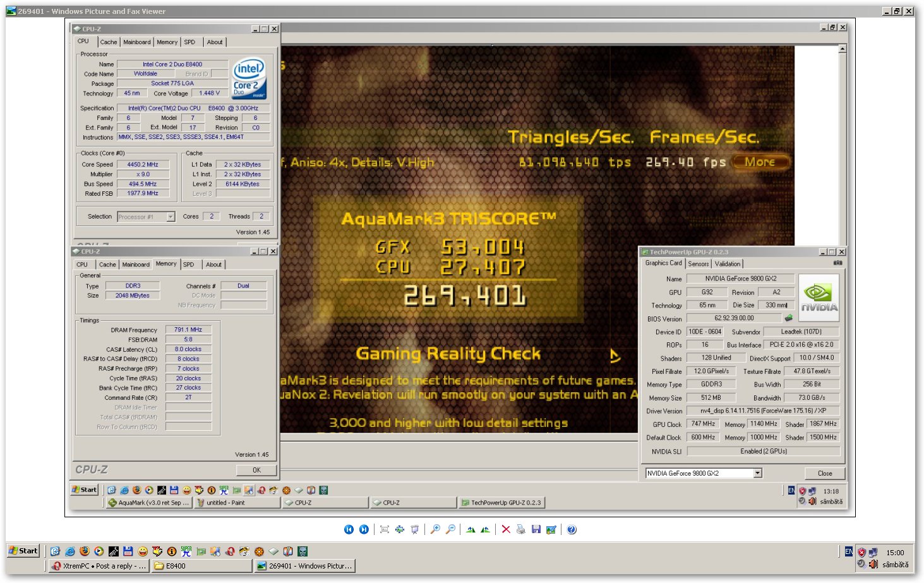Rotate the image clockwise
Viewport: 924px width, 583px height.
(471, 529)
